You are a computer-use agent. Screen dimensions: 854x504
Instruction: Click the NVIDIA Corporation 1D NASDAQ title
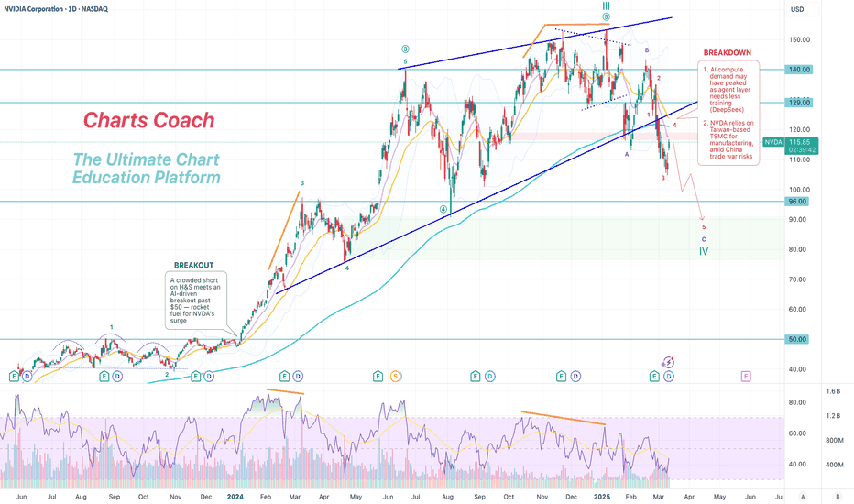[56, 9]
